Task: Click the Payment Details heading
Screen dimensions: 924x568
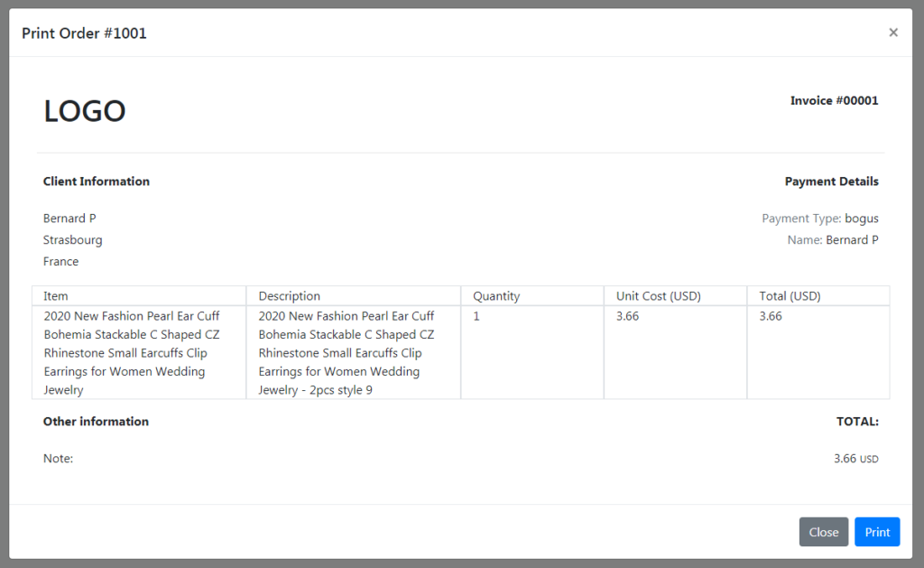Action: (831, 182)
